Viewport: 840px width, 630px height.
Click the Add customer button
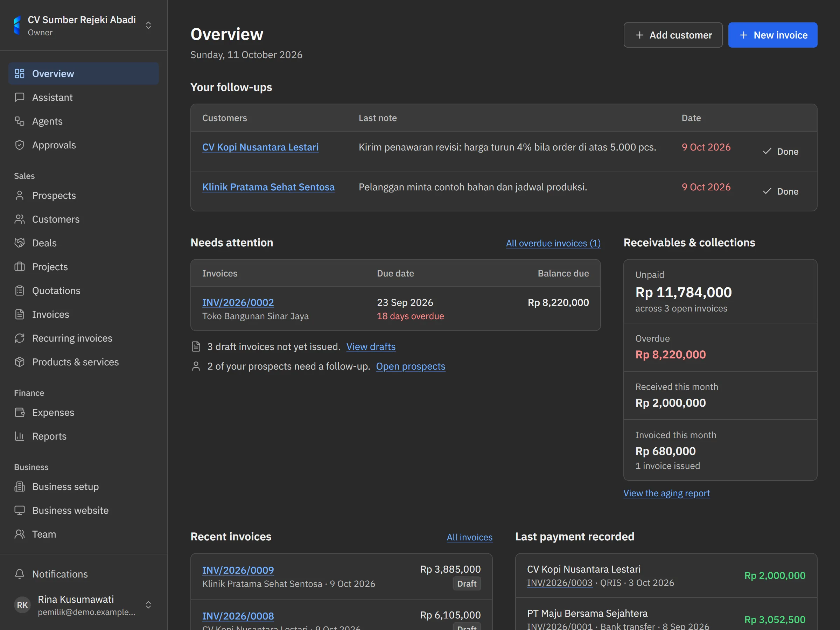[673, 35]
